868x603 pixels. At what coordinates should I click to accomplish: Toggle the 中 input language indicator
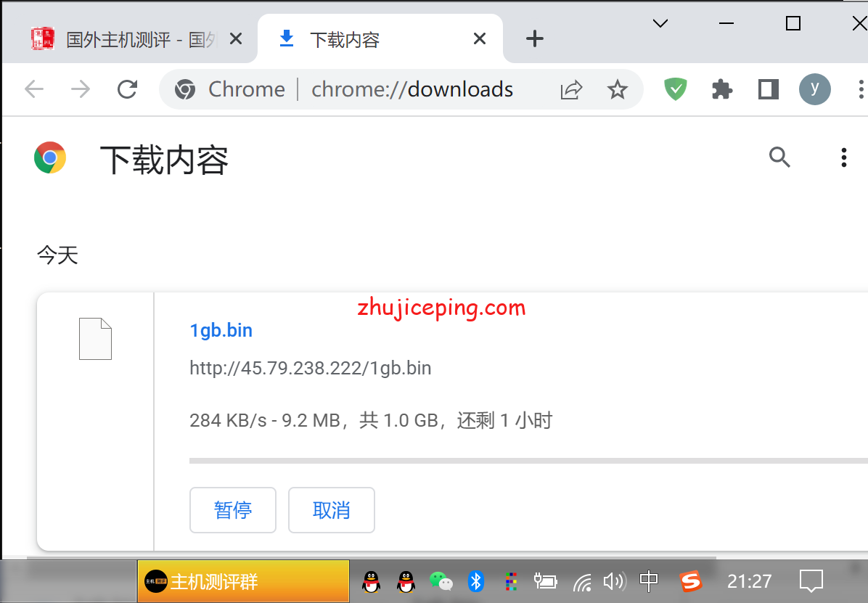point(649,581)
